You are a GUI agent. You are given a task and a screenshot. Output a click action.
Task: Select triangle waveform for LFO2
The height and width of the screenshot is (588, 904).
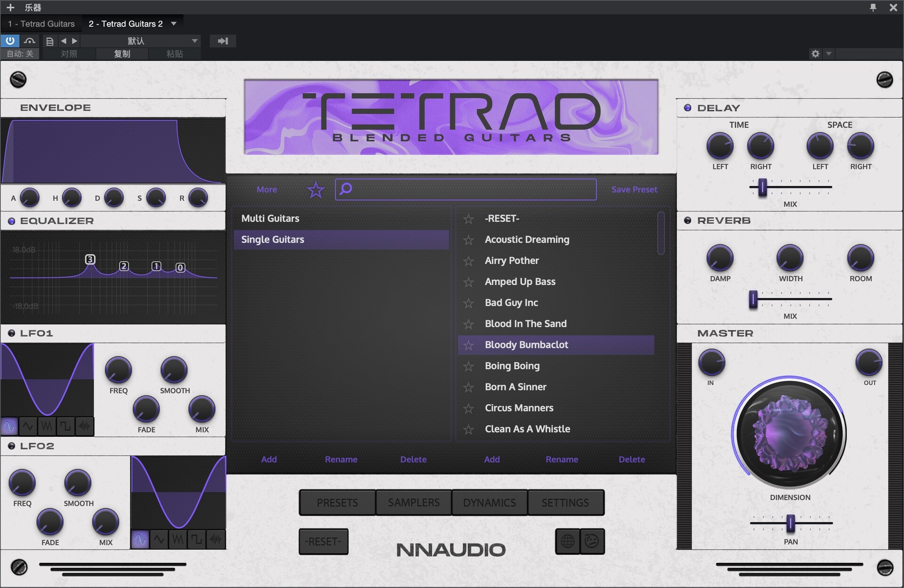click(x=159, y=540)
